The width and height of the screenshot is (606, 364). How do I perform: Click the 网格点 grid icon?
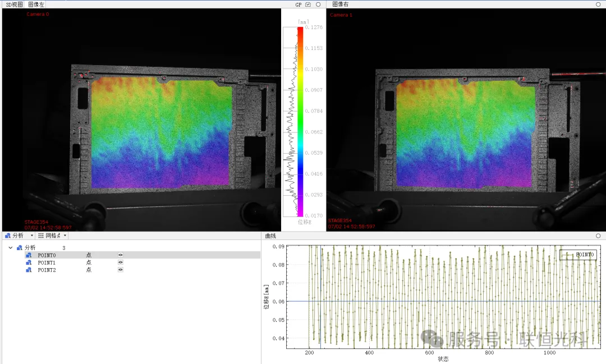(41, 236)
